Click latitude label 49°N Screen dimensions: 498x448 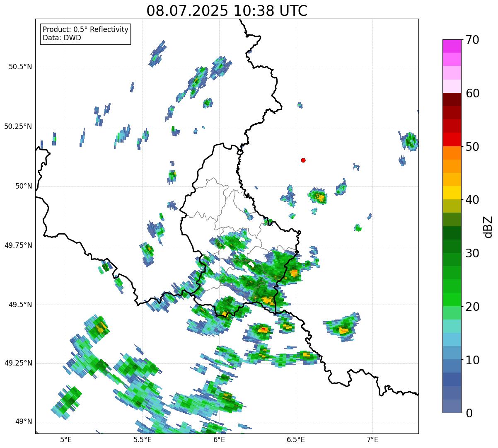coord(23,422)
